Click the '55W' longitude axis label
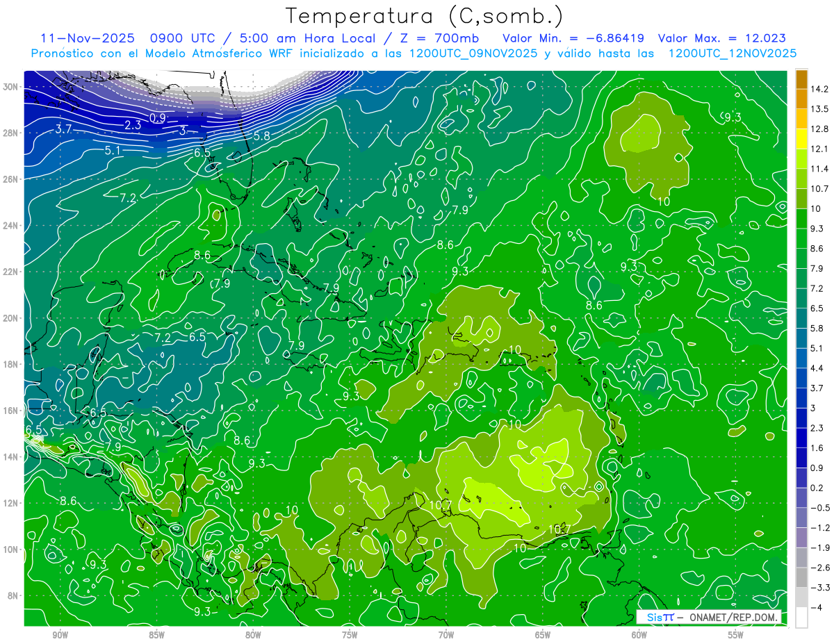 (x=736, y=635)
